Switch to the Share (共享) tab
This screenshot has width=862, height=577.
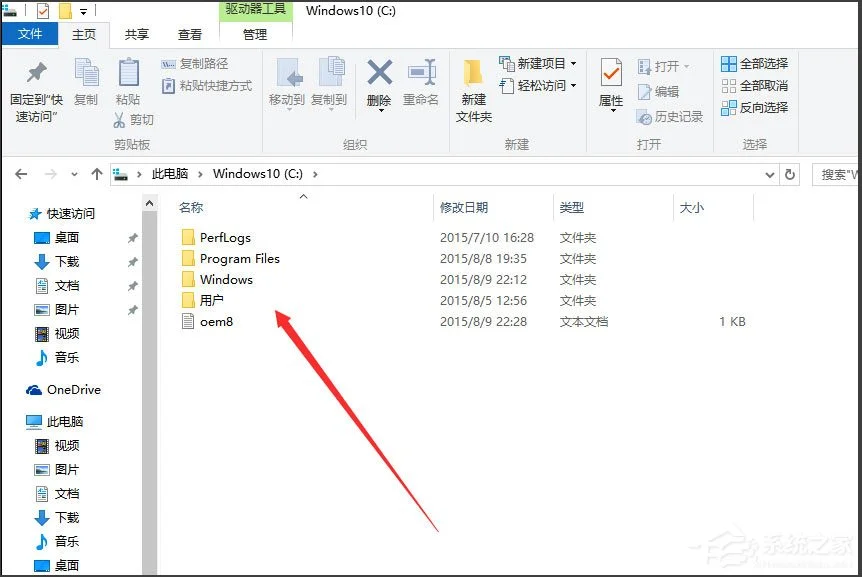(137, 35)
